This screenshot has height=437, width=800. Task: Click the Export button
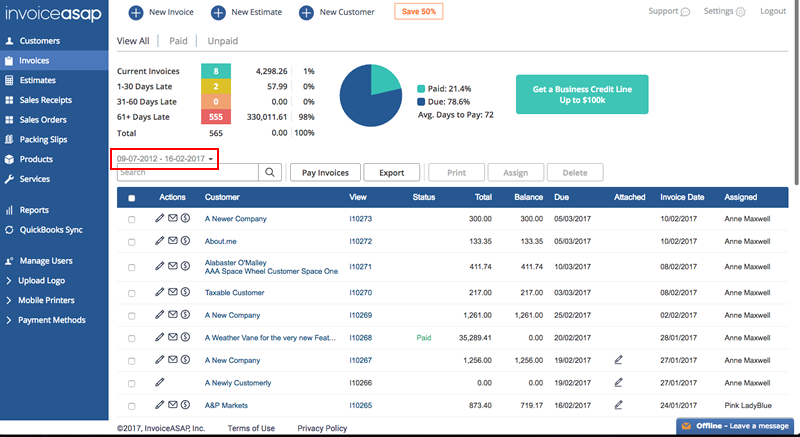pyautogui.click(x=392, y=172)
